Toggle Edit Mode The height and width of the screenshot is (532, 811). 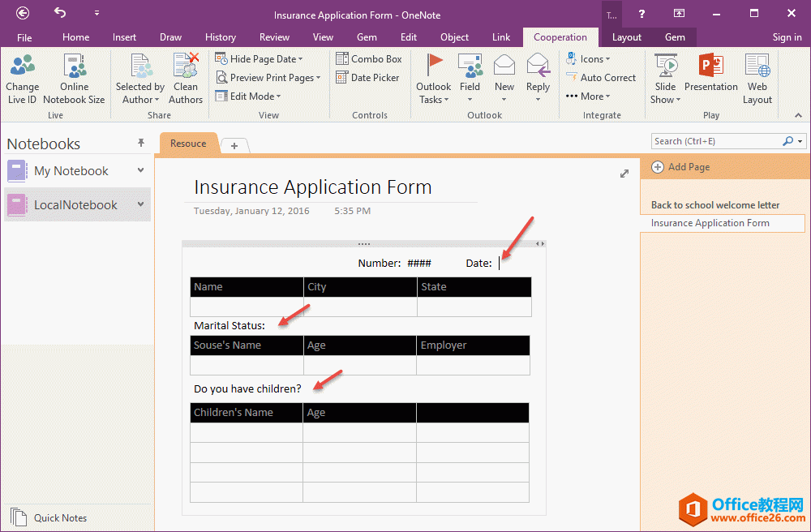click(247, 96)
